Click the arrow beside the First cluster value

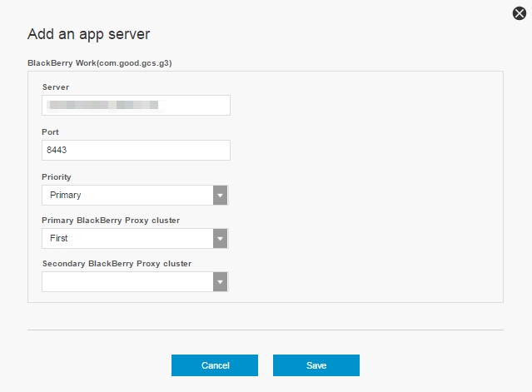tap(221, 239)
